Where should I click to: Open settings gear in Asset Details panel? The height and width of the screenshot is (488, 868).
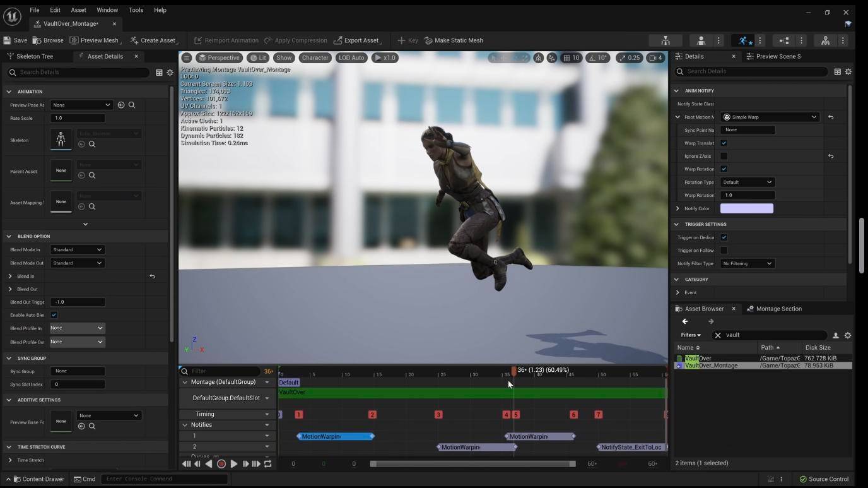coord(170,73)
